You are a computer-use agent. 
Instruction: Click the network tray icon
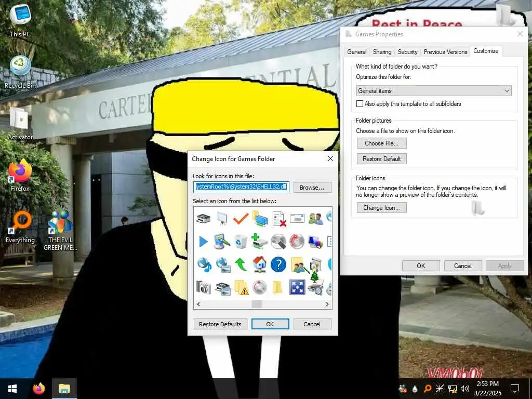tap(453, 389)
